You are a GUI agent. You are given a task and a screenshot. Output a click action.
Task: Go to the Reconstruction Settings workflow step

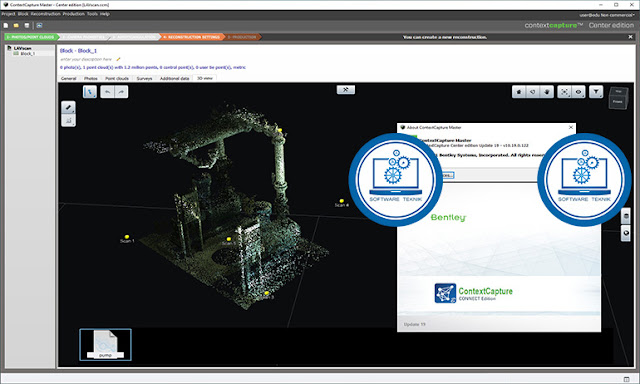[x=192, y=37]
